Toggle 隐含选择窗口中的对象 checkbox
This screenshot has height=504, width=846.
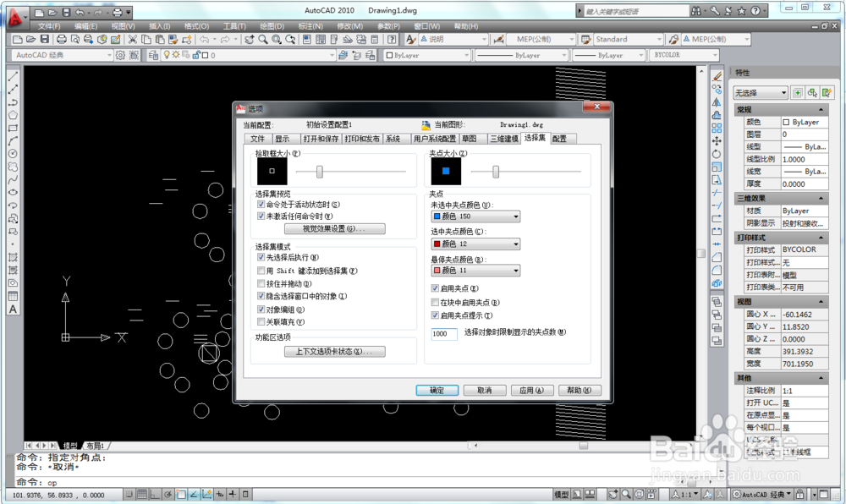pos(261,296)
